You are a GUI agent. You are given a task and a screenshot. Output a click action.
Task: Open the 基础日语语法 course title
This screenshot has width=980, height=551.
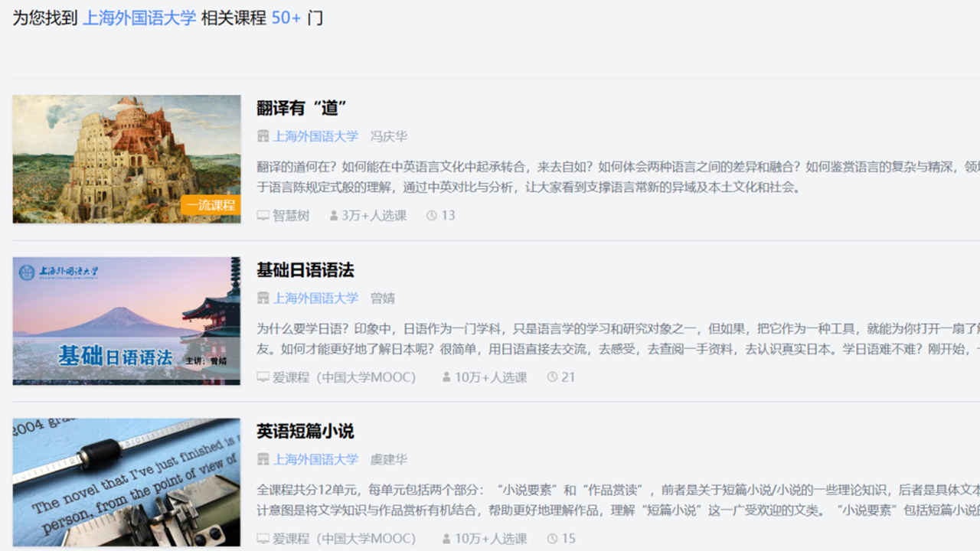[305, 270]
